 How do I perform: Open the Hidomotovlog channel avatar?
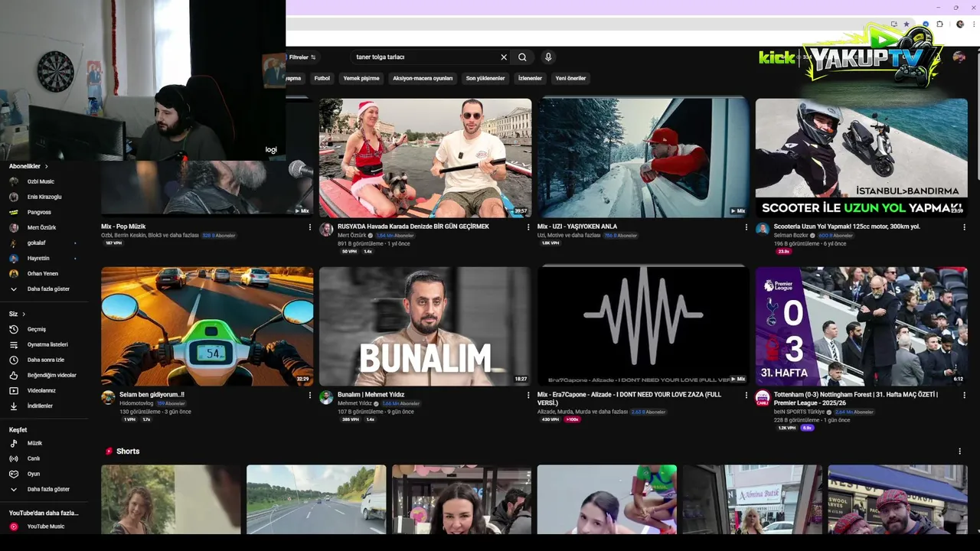[108, 398]
